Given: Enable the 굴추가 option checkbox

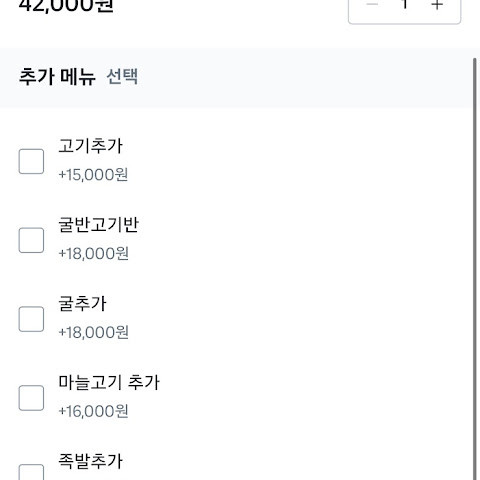Looking at the screenshot, I should coord(31,319).
